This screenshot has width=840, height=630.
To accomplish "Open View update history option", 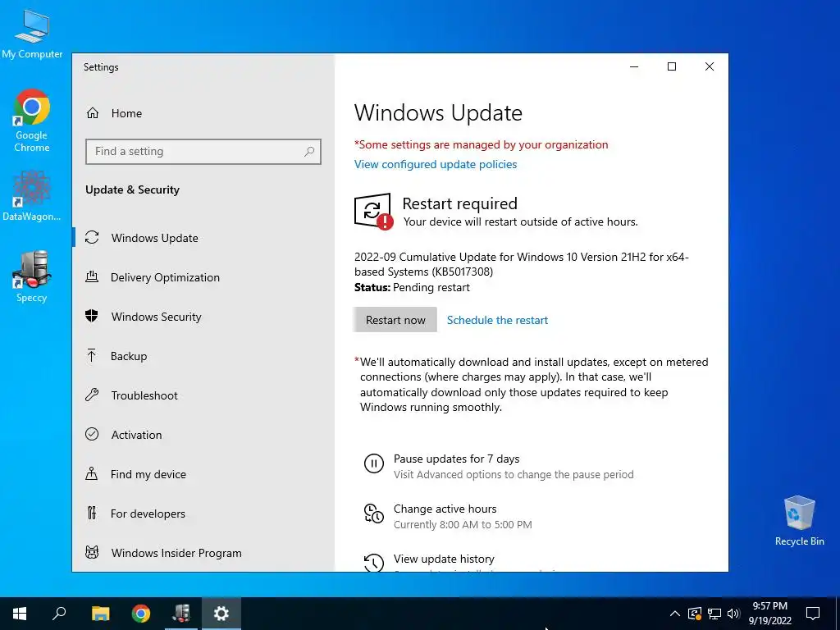I will [x=444, y=559].
